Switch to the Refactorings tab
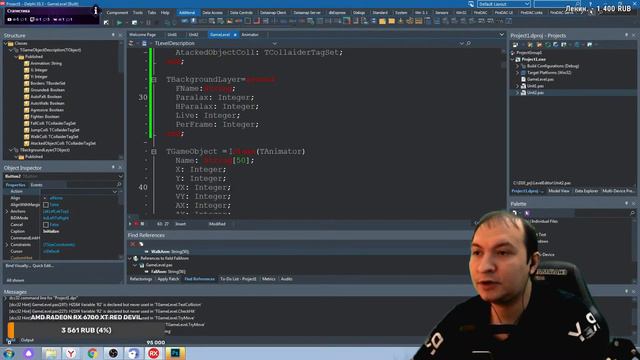Image resolution: width=640 pixels, height=360 pixels. [x=141, y=279]
